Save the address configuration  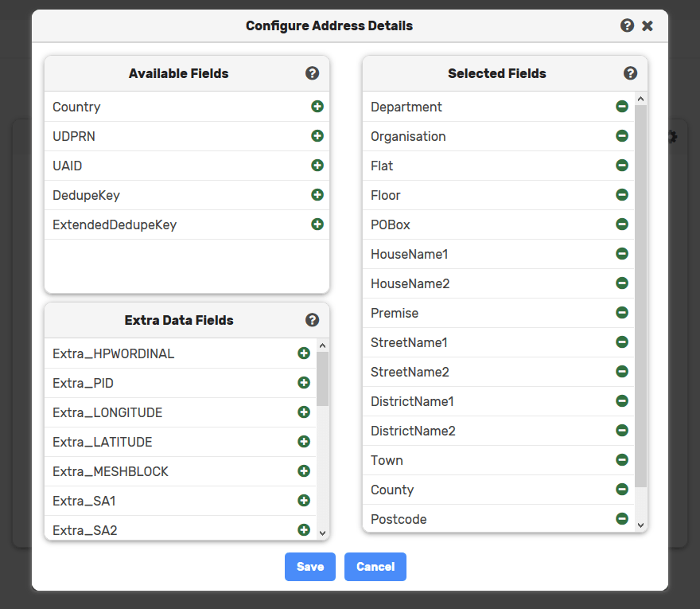coord(310,567)
